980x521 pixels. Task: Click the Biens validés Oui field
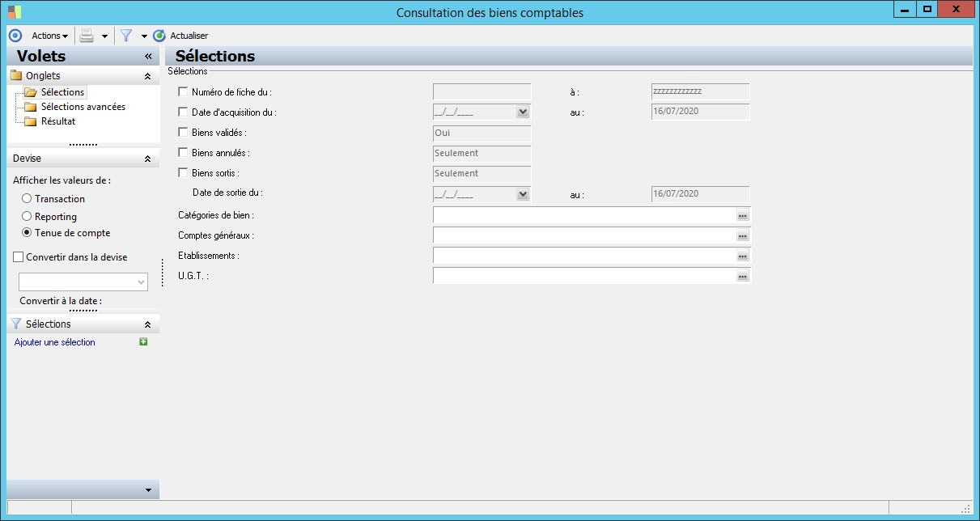coord(482,133)
